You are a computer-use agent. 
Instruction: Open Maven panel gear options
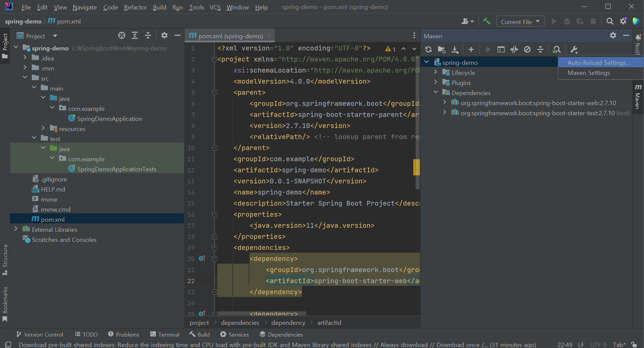tap(613, 35)
